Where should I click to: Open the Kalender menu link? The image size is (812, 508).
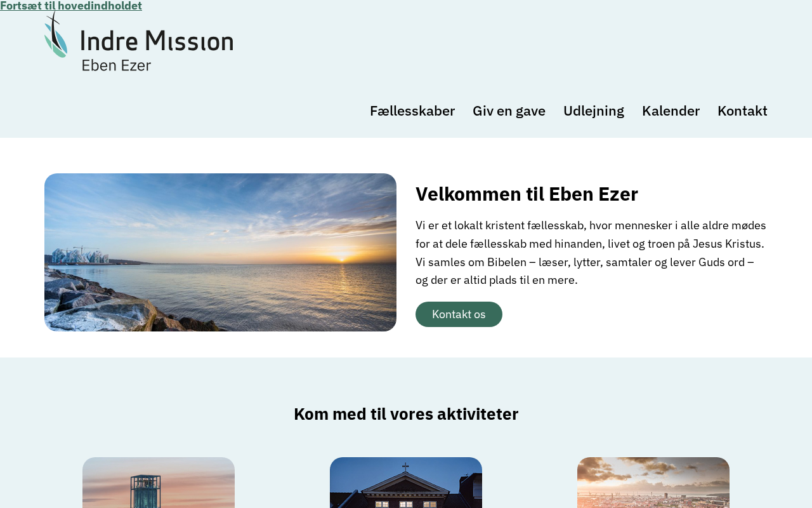[x=671, y=110]
